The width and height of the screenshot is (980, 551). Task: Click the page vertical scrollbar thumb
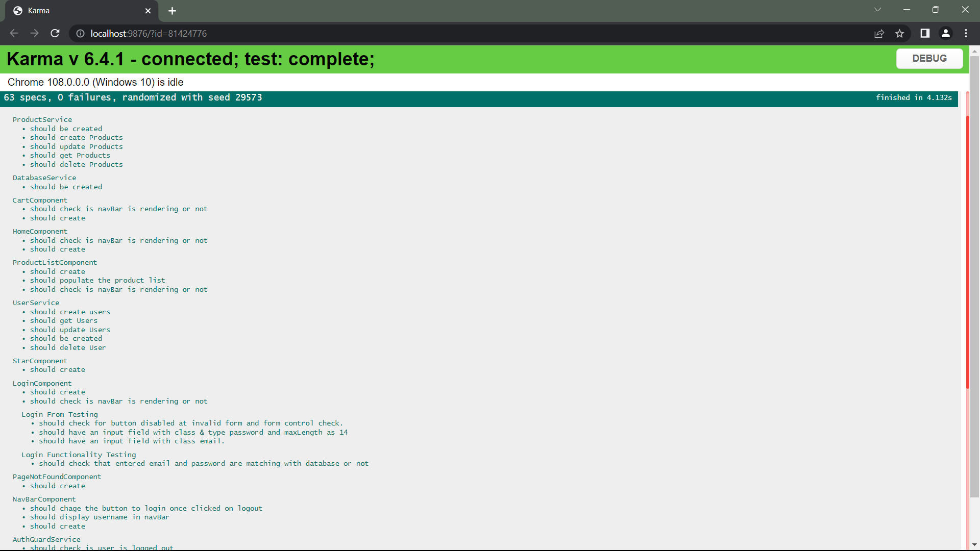[974, 275]
